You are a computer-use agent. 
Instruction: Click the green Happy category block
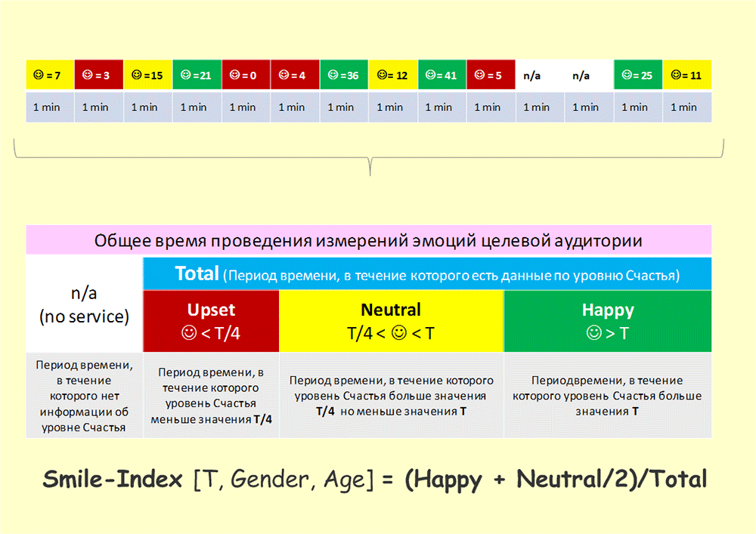click(607, 321)
